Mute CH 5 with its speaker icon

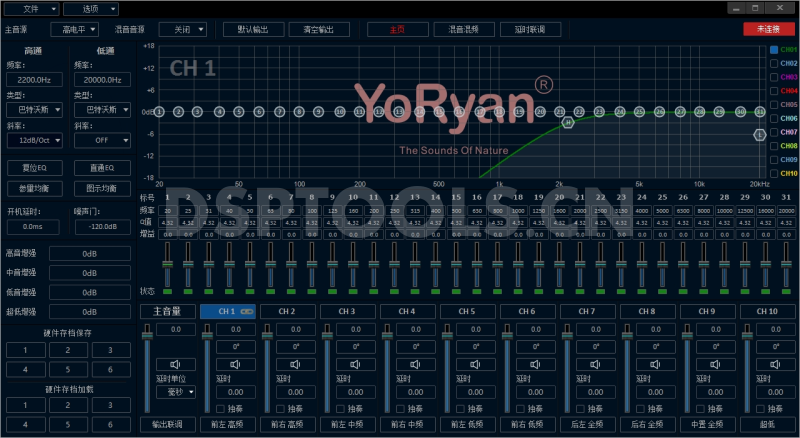(476, 364)
